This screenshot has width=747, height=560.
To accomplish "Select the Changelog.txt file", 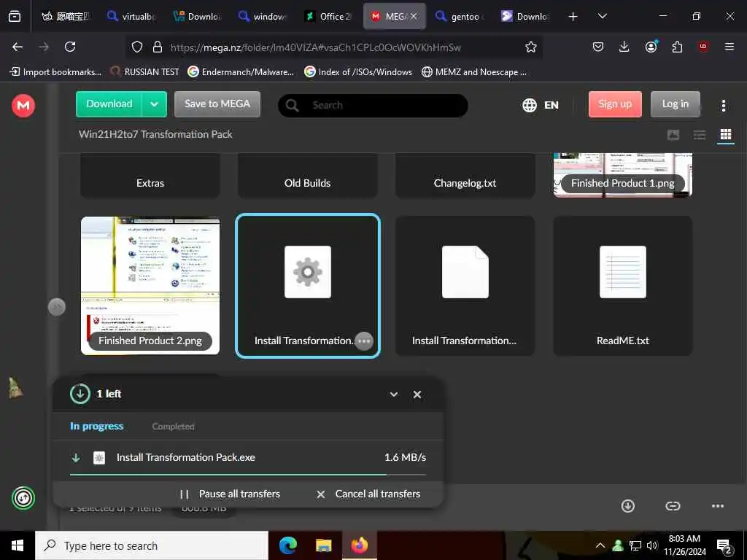I will (x=465, y=175).
